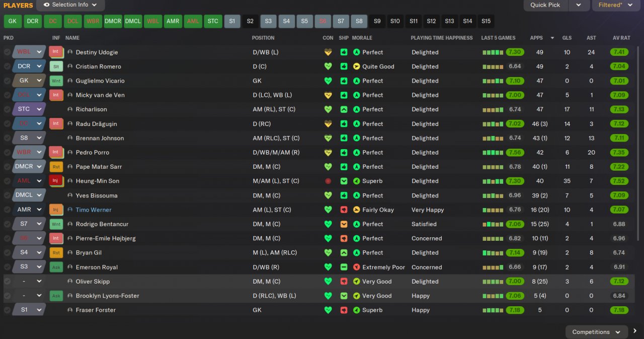This screenshot has width=644, height=339.
Task: Click Brooklyn Lyons-Foster's Ask status badge
Action: [x=56, y=296]
